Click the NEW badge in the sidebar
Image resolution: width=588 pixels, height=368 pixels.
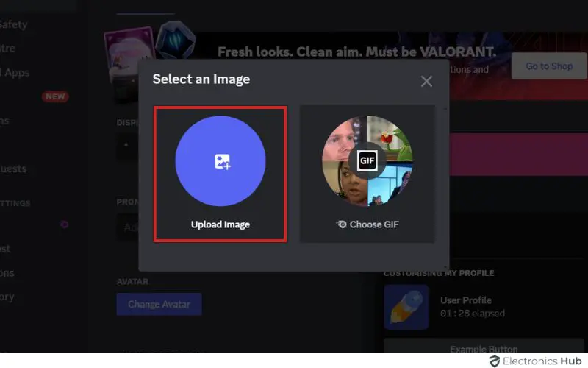(x=55, y=96)
